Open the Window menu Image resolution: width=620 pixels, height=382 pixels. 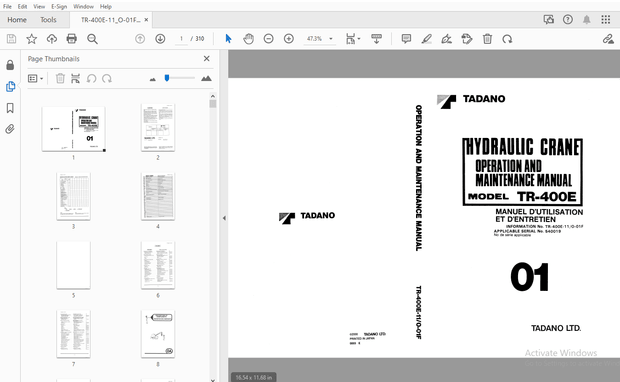[83, 6]
